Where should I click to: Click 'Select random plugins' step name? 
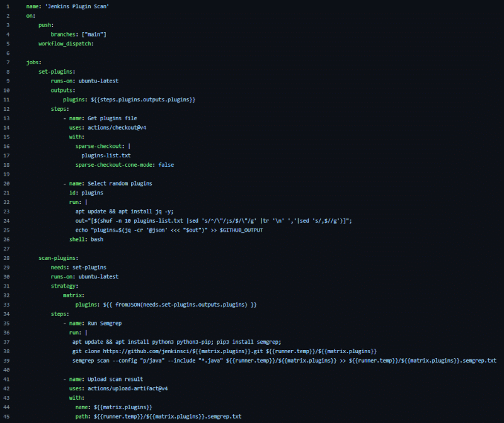120,183
